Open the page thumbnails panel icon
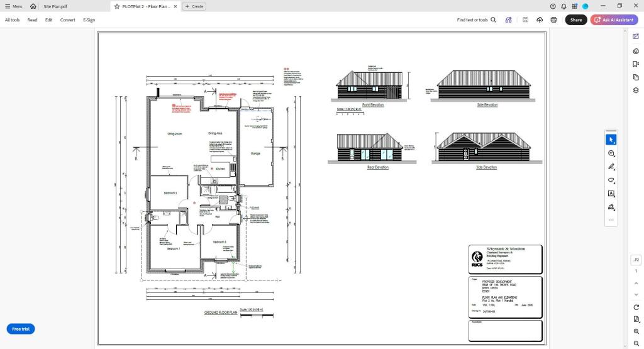The width and height of the screenshot is (644, 349). [636, 77]
